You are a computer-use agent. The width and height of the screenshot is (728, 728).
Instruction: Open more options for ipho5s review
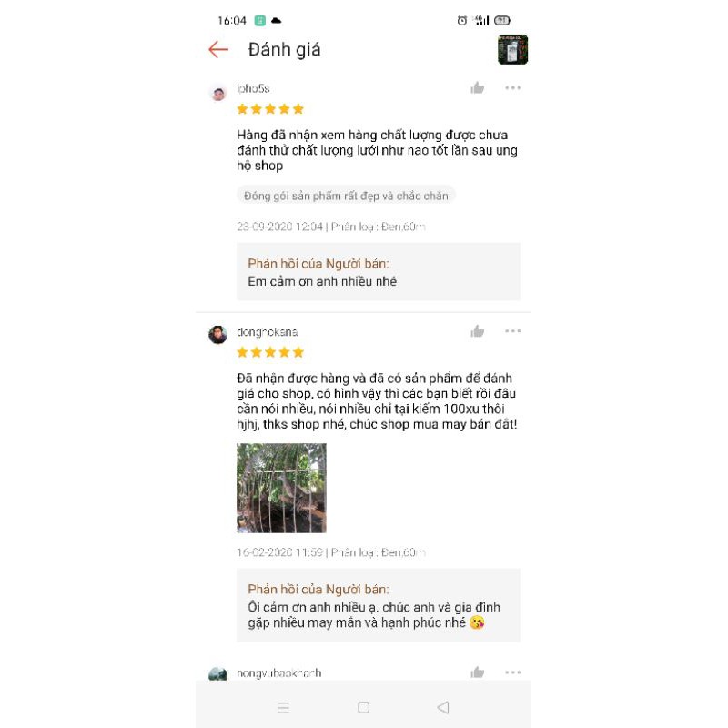tap(512, 87)
